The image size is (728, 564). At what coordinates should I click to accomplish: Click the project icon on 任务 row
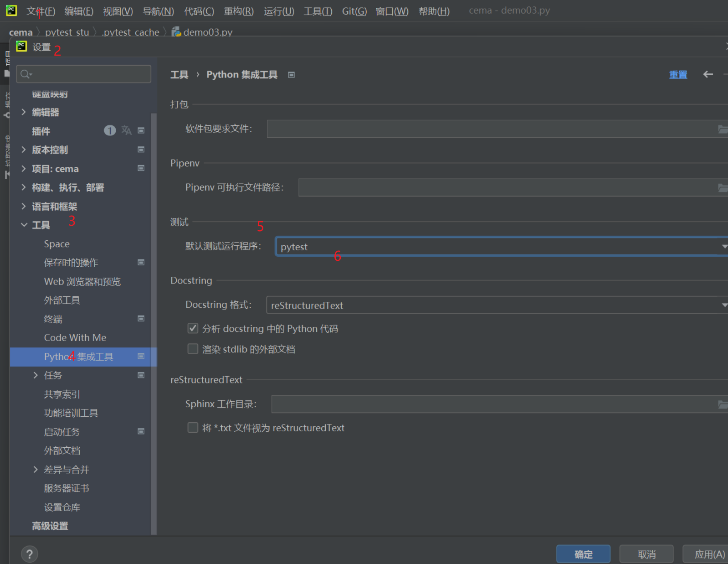141,375
